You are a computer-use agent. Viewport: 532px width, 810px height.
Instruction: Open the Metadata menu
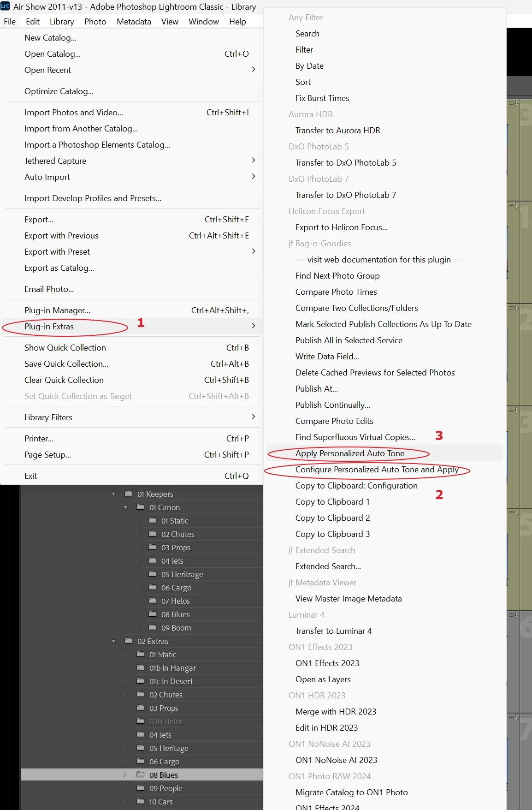[x=134, y=22]
